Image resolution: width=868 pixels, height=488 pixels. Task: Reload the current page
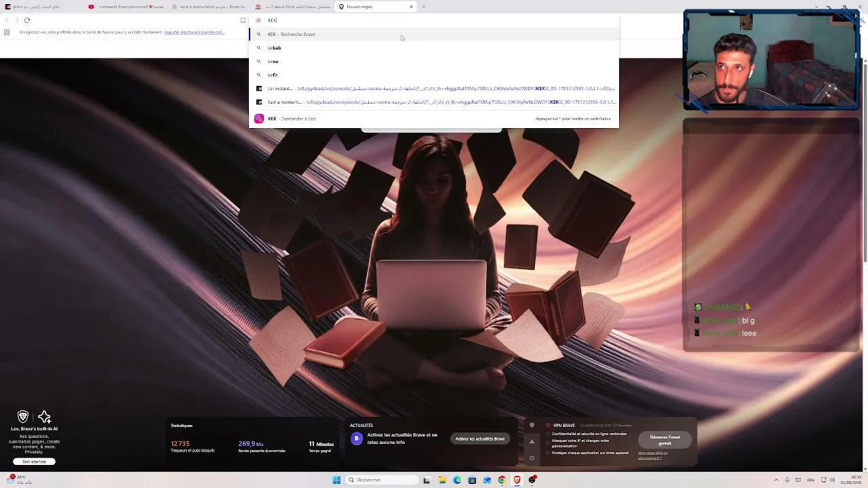pos(27,20)
